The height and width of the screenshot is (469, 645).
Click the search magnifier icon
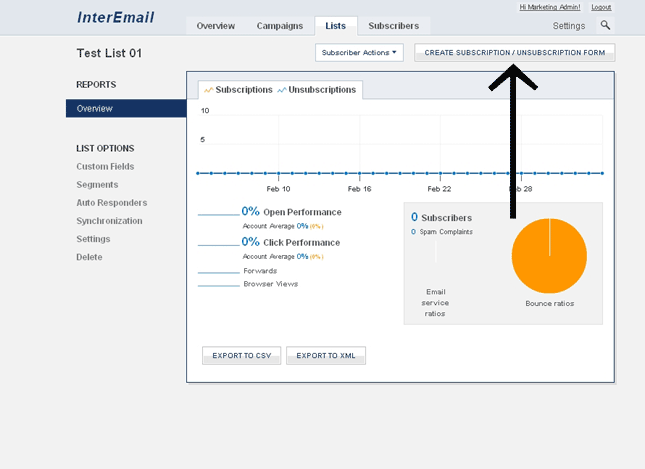[x=605, y=25]
